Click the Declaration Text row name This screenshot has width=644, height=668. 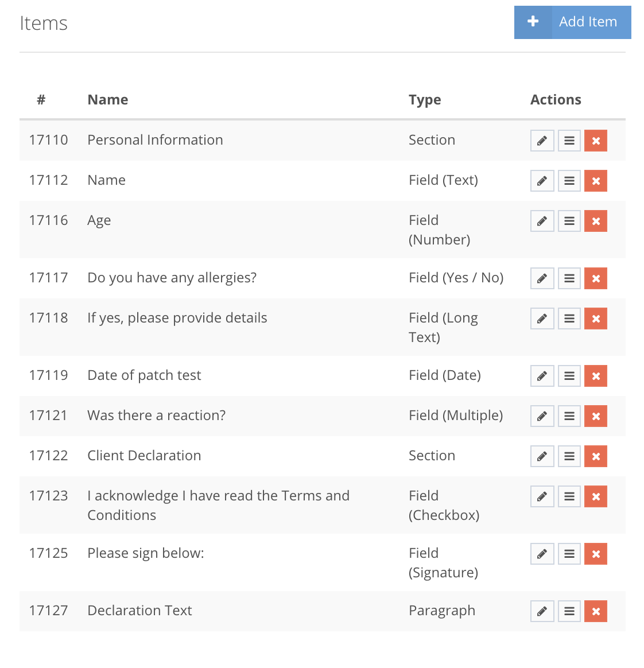(x=139, y=611)
